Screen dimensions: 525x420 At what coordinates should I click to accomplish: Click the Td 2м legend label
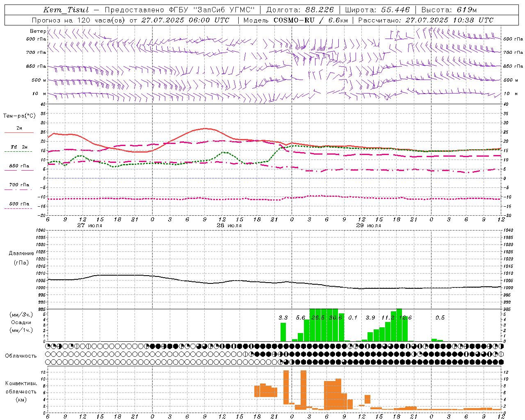[19, 147]
